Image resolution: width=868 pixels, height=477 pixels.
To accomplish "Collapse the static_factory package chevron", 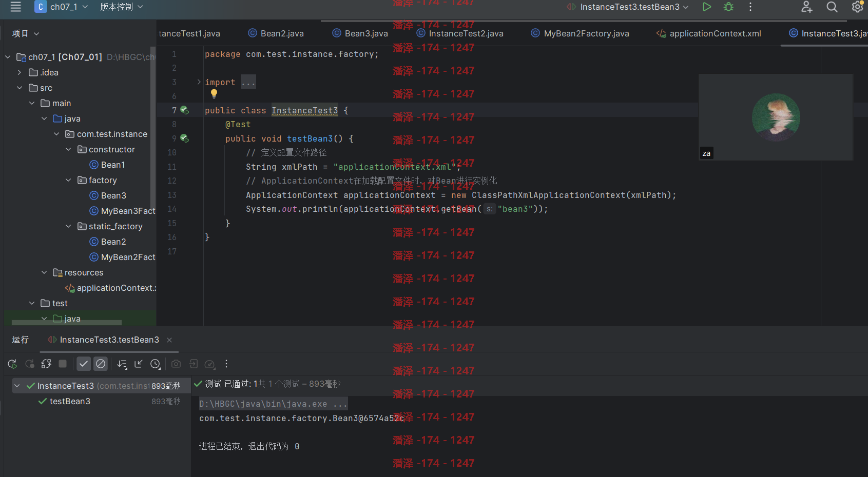I will click(68, 226).
